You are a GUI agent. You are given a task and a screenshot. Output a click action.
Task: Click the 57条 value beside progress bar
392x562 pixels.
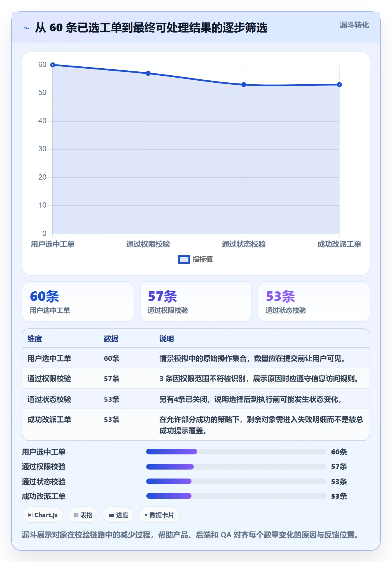click(x=339, y=467)
